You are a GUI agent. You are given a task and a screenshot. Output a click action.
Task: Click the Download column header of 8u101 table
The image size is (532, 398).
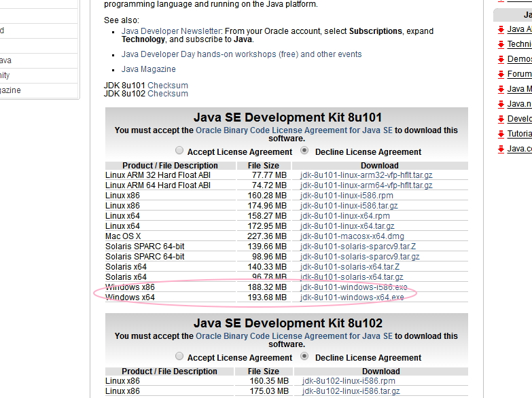pos(380,166)
